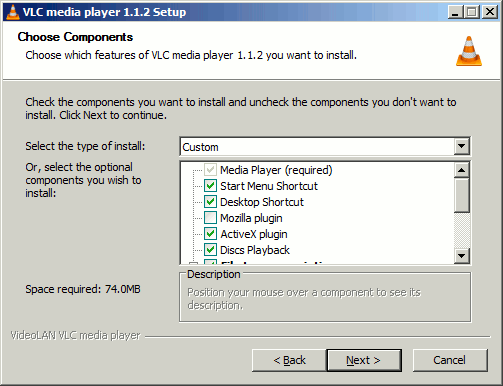This screenshot has height=386, width=503.
Task: Select the Custom install type combo box
Action: [x=325, y=146]
